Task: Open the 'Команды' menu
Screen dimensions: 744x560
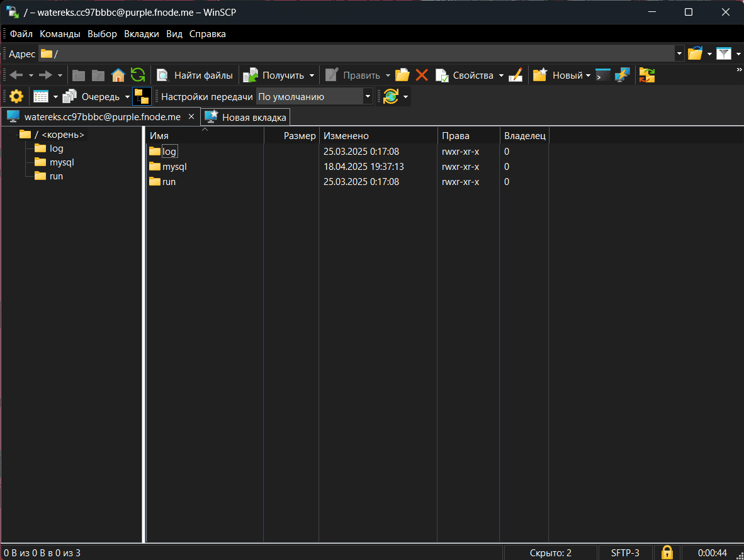Action: click(60, 34)
